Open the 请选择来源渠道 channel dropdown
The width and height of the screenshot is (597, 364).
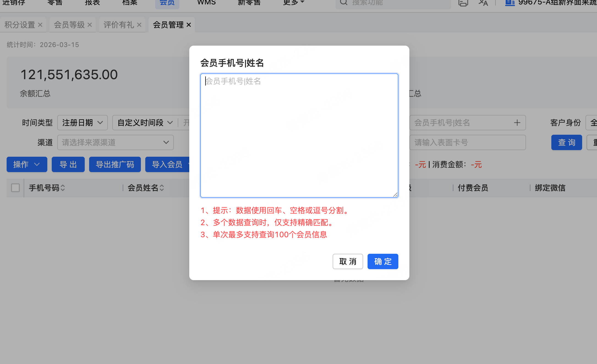click(x=115, y=142)
